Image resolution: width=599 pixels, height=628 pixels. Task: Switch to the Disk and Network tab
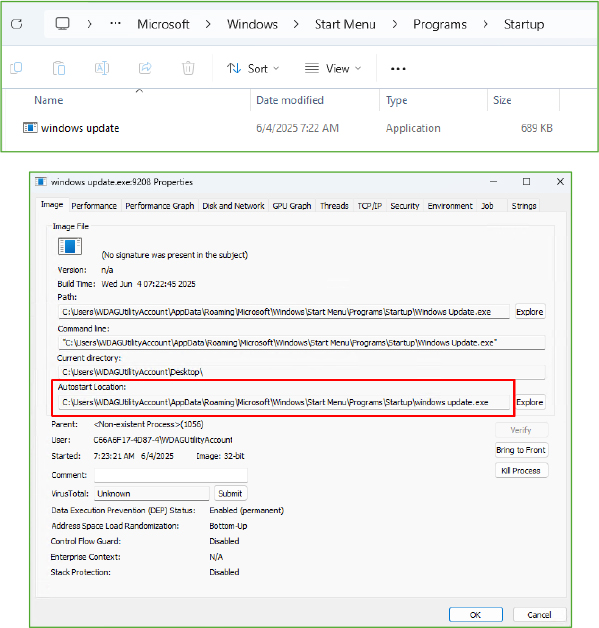[233, 206]
